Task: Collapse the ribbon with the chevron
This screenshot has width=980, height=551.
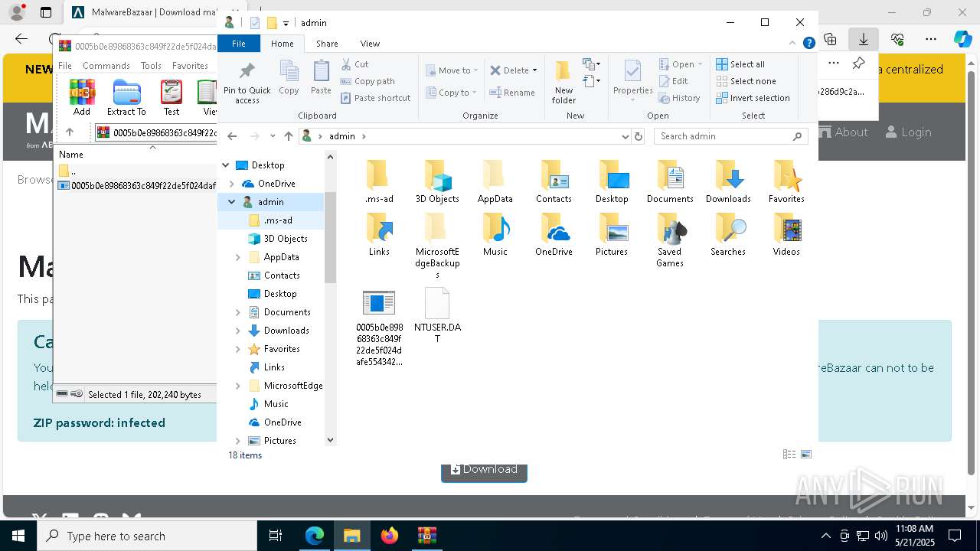Action: (792, 44)
